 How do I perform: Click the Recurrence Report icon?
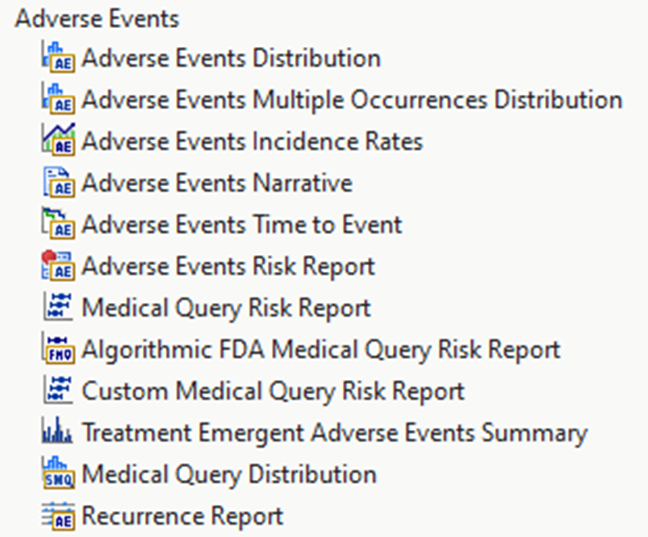pyautogui.click(x=58, y=516)
